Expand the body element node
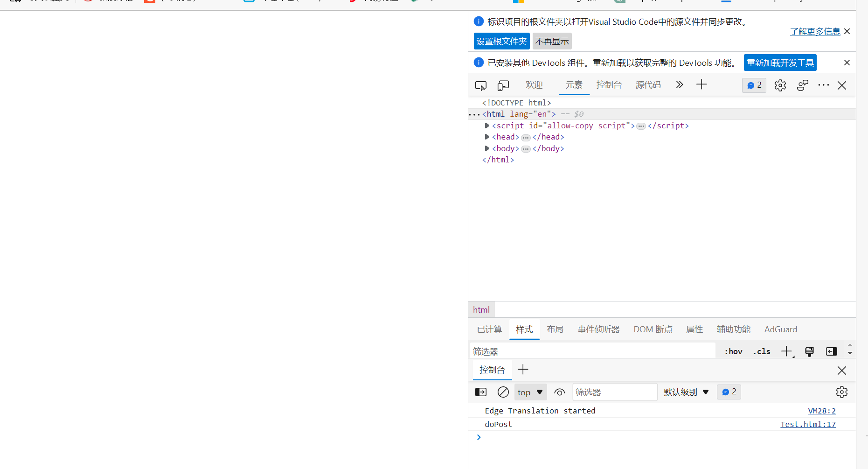Viewport: 868px width, 469px height. [x=487, y=148]
